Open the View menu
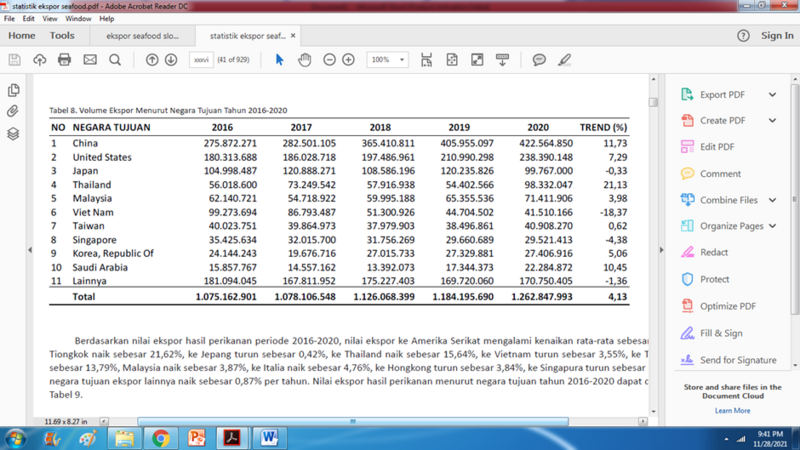The height and width of the screenshot is (450, 800). (49, 19)
